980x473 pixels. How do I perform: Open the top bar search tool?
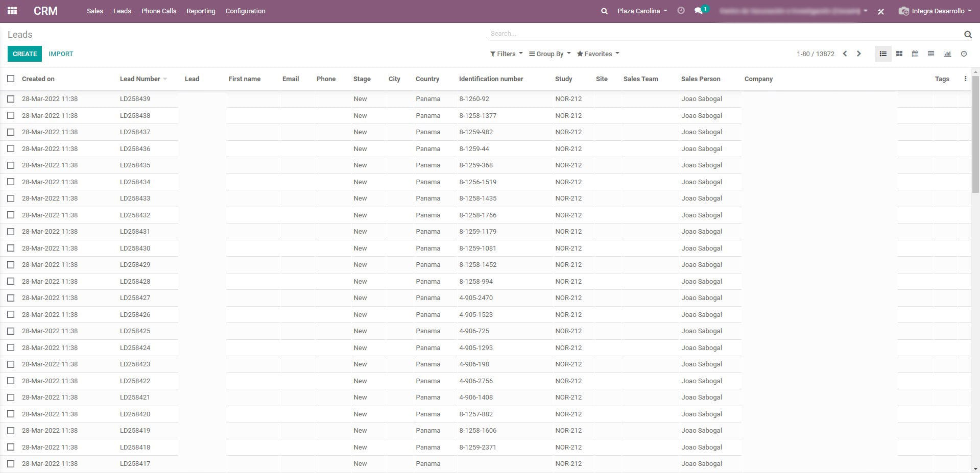pyautogui.click(x=604, y=11)
